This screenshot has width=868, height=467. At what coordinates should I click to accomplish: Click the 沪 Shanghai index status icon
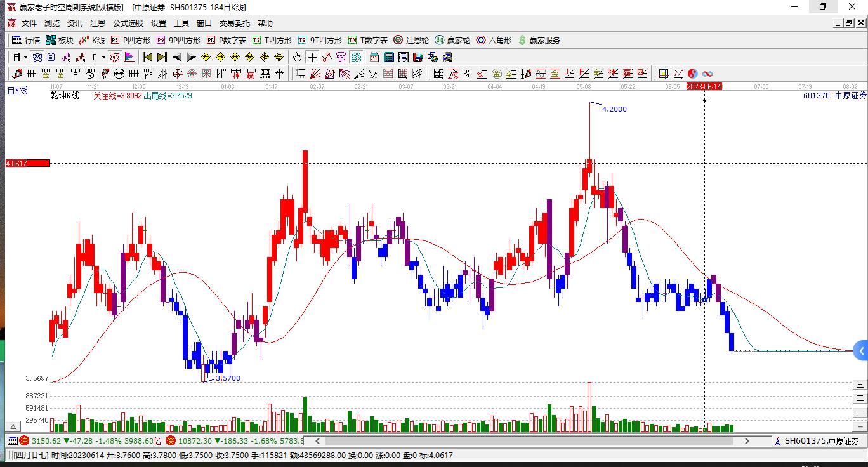point(24,441)
